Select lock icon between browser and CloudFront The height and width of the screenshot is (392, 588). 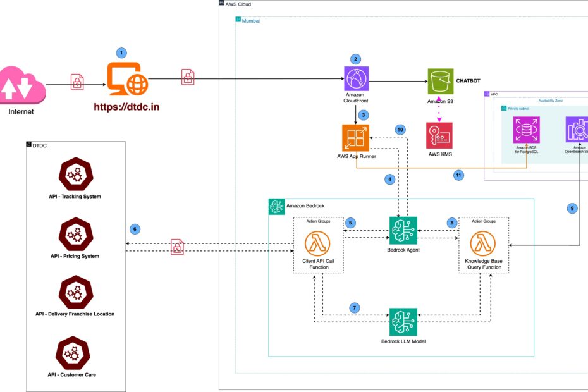(188, 77)
